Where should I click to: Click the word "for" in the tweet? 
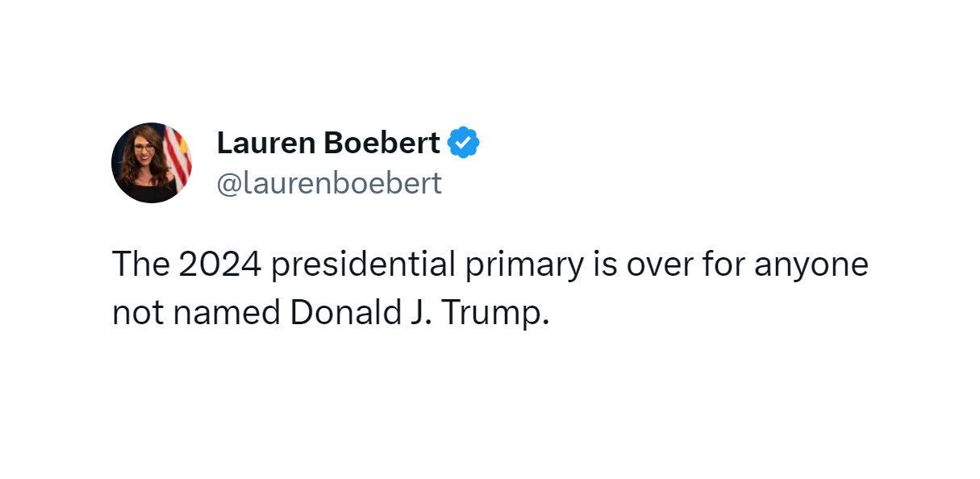pos(719,264)
